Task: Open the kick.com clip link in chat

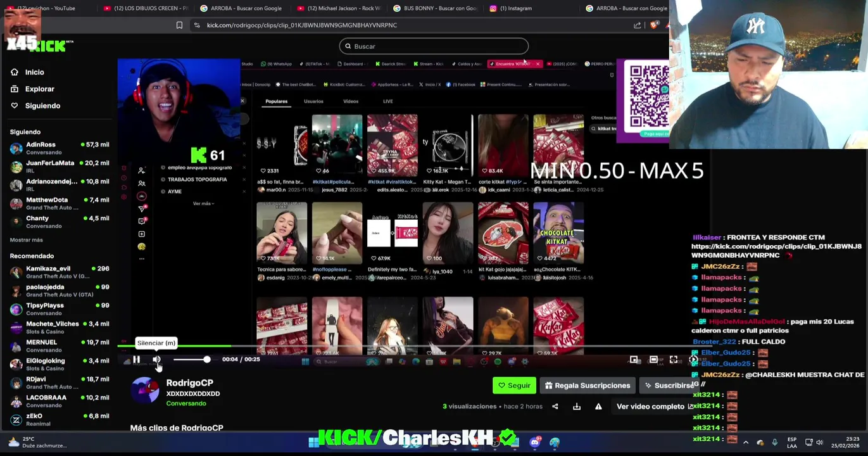Action: (776, 251)
